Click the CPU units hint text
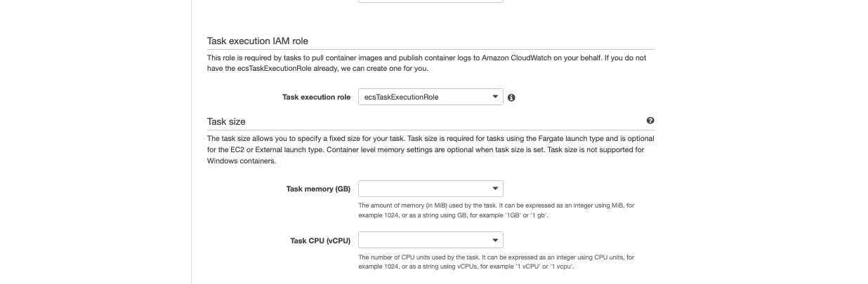The width and height of the screenshot is (868, 284). coord(497,262)
